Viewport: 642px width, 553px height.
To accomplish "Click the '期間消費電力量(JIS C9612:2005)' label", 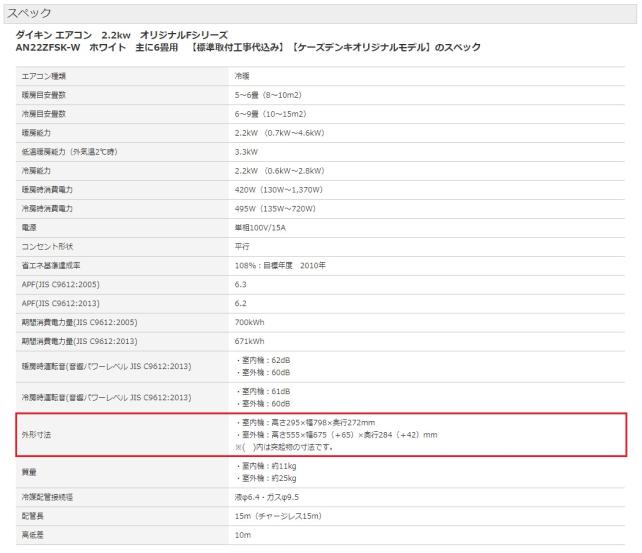I will (79, 323).
